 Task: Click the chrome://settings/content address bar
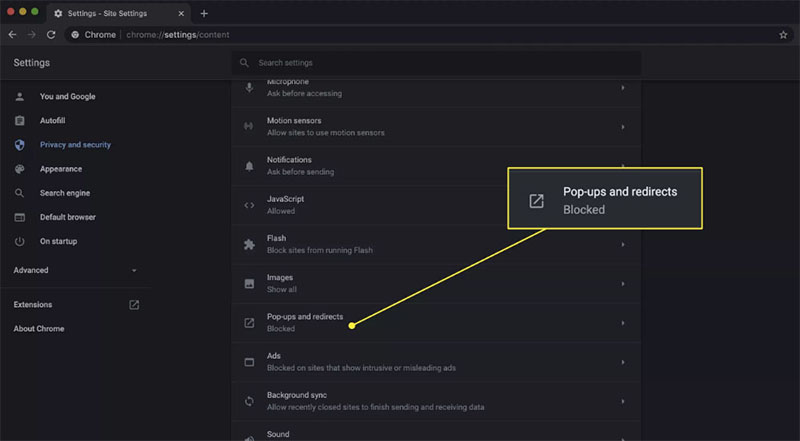pos(400,34)
